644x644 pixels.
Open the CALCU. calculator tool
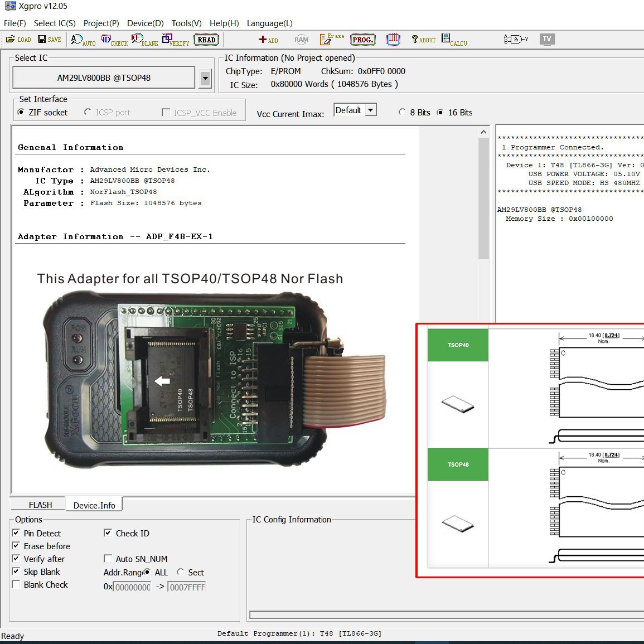(x=454, y=40)
